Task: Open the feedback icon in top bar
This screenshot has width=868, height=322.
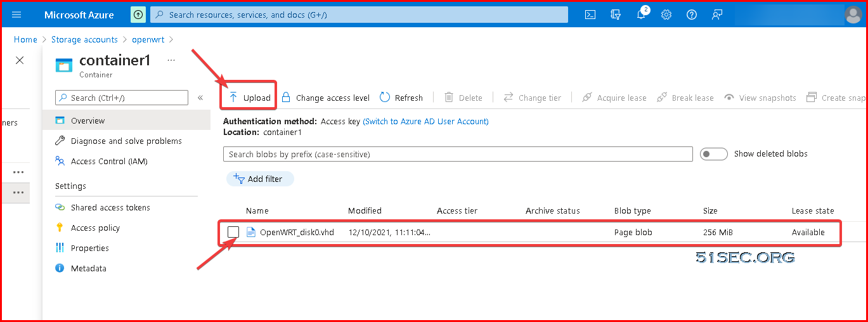Action: click(717, 15)
